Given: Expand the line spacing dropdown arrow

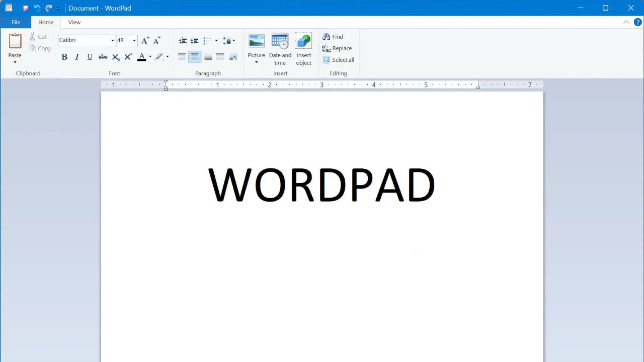Looking at the screenshot, I should click(x=234, y=41).
